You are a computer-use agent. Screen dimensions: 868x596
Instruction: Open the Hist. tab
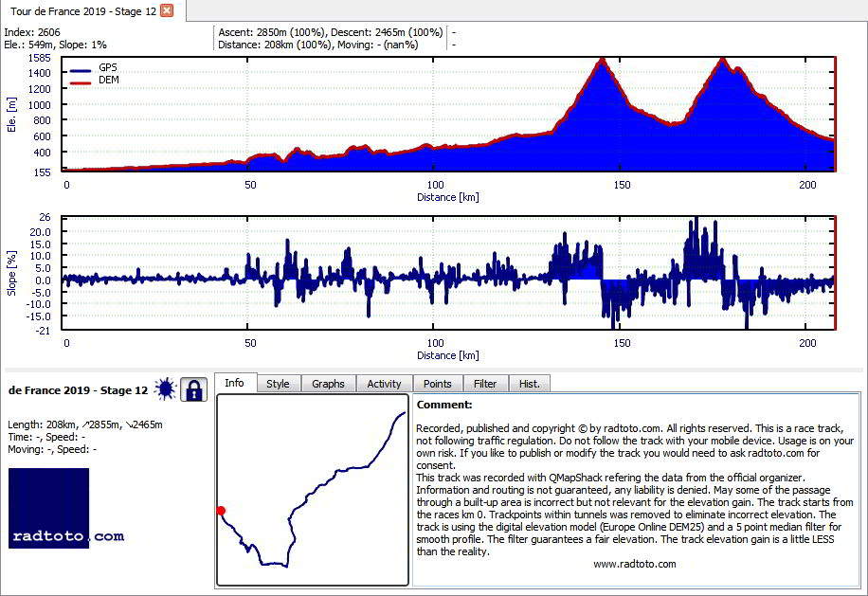pyautogui.click(x=529, y=384)
